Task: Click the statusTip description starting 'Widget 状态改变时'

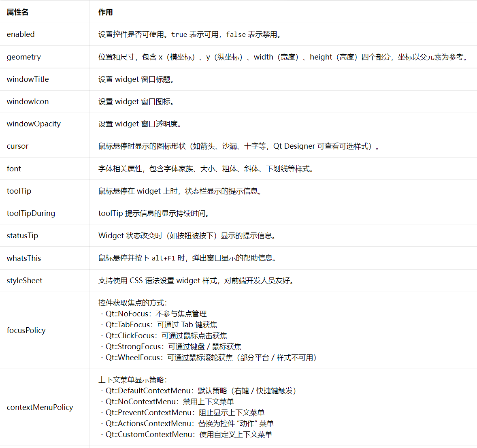Action: pos(187,236)
